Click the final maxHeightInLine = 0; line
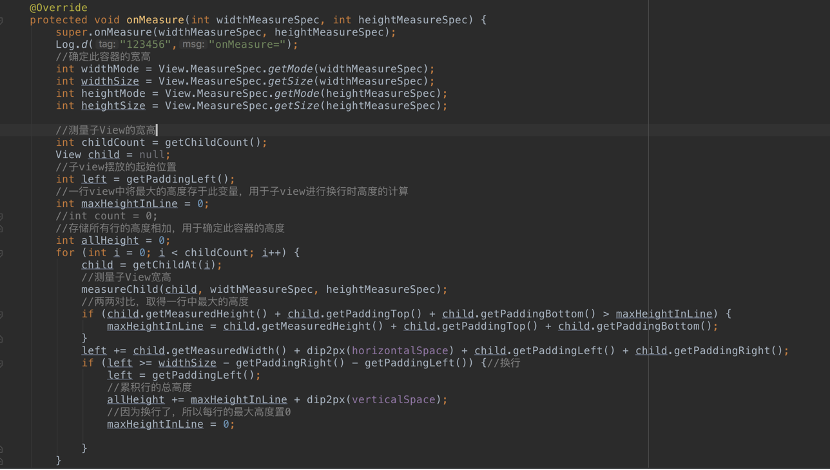 point(171,424)
